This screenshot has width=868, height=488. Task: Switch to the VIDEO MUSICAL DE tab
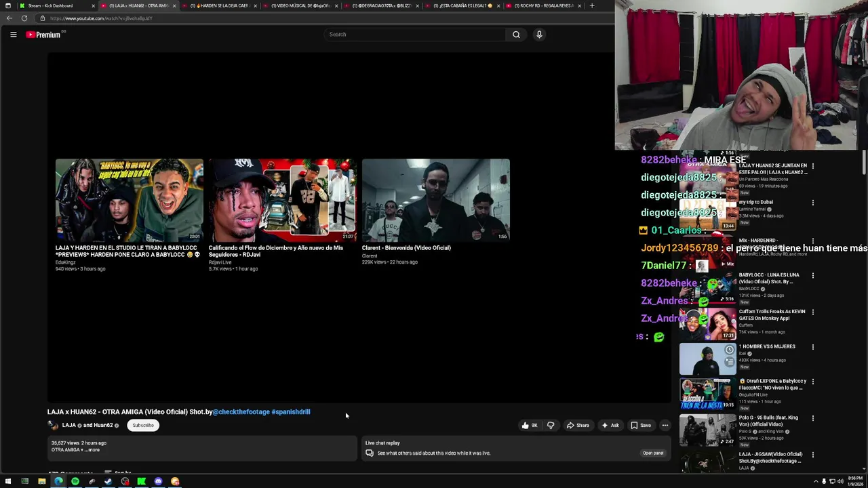coord(301,5)
